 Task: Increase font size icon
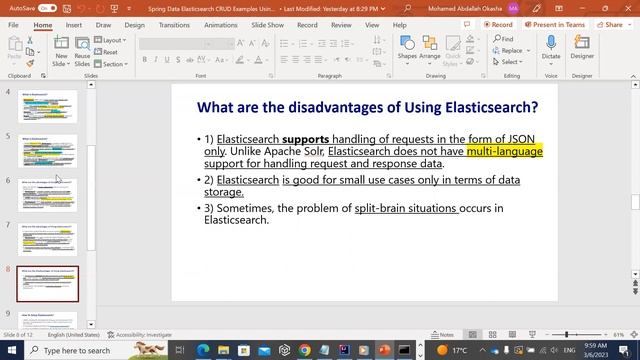(x=240, y=43)
